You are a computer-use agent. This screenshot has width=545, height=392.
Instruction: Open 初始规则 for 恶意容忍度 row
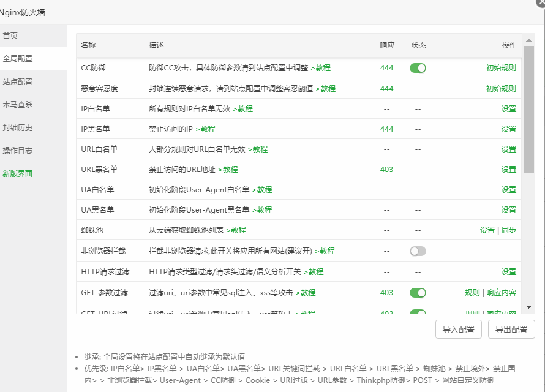501,89
